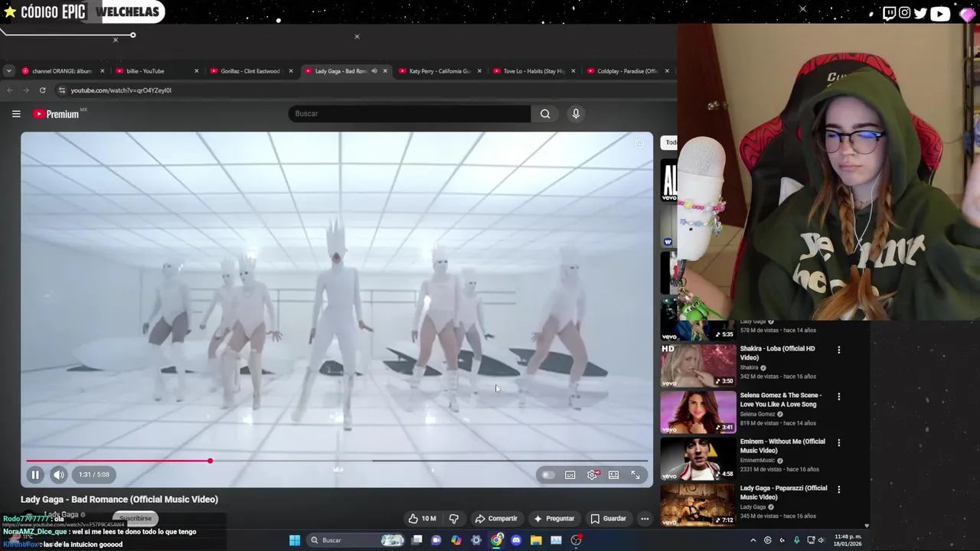The height and width of the screenshot is (551, 980).
Task: Click the Windows Start button
Action: point(295,540)
